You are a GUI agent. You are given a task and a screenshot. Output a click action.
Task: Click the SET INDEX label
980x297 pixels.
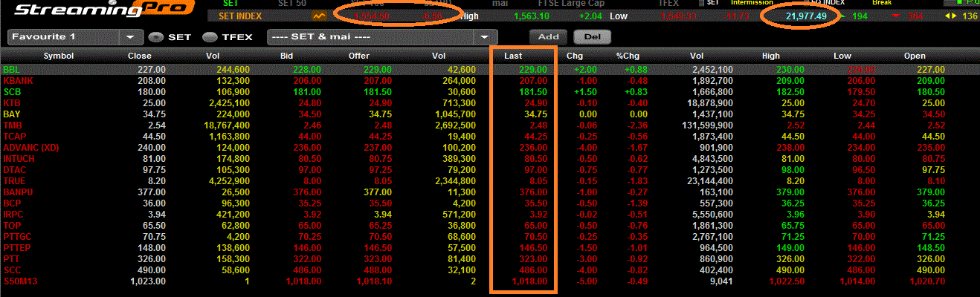241,16
